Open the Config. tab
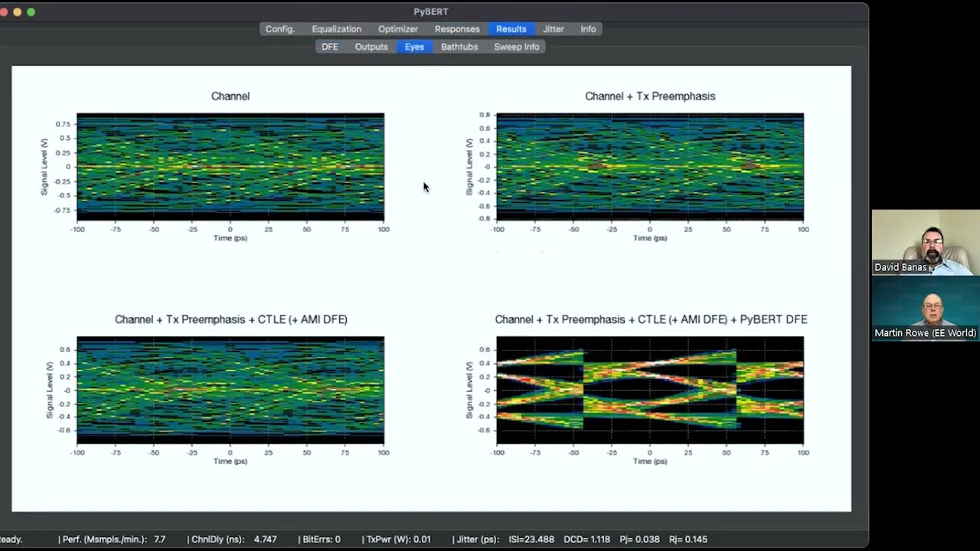Screen dimensions: 980x551 tap(279, 29)
